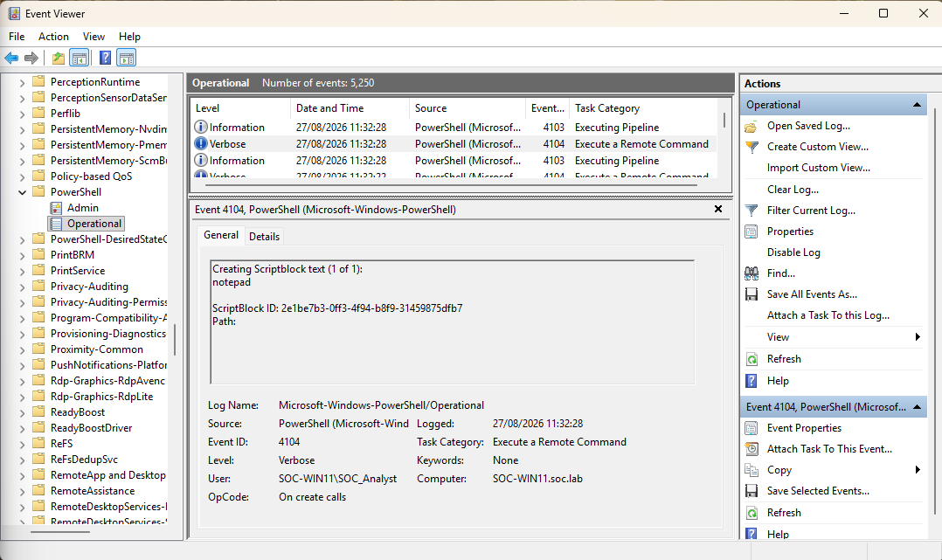Open the Help menu in menu bar

pos(129,37)
